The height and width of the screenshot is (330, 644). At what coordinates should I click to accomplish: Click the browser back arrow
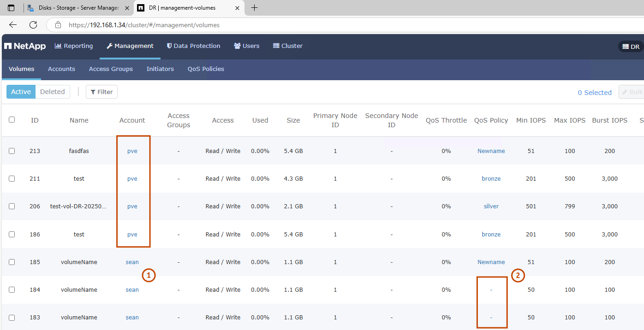[13, 25]
